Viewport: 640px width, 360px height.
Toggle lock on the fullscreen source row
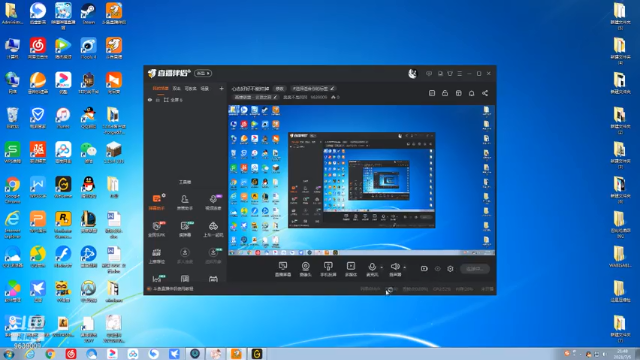tap(158, 100)
